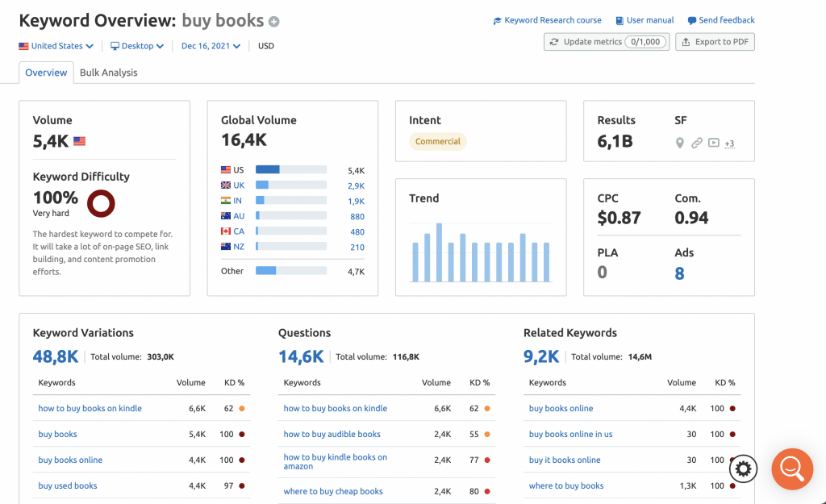This screenshot has height=504, width=826.
Task: Click the location pin SERP feature icon
Action: pos(680,144)
